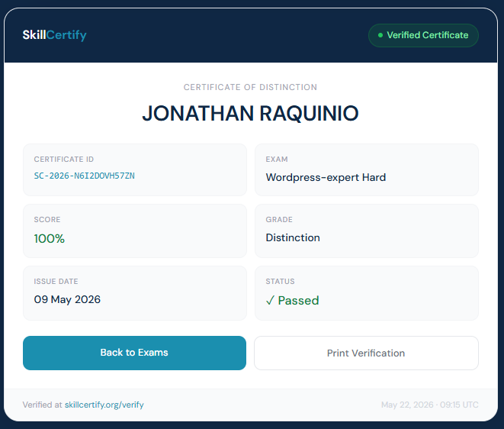The width and height of the screenshot is (504, 429).
Task: Click certificate ID SC-2026-N6I2DOVH57ZN
Action: point(84,176)
